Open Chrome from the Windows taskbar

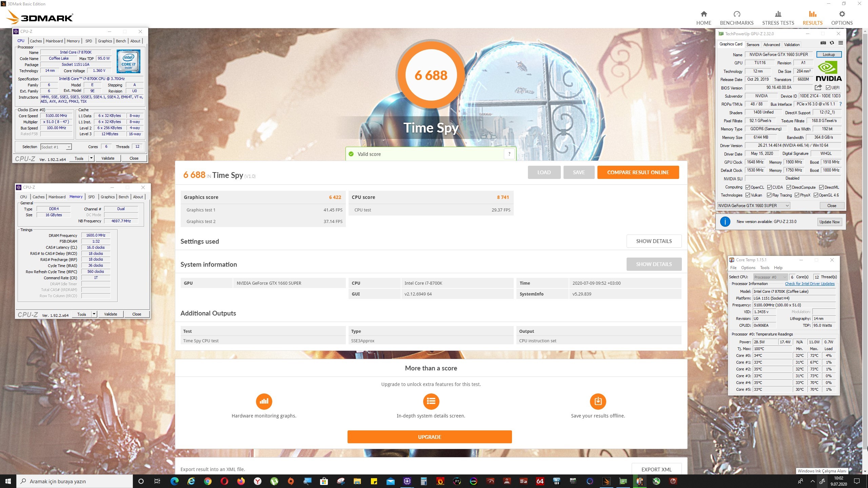pyautogui.click(x=208, y=481)
